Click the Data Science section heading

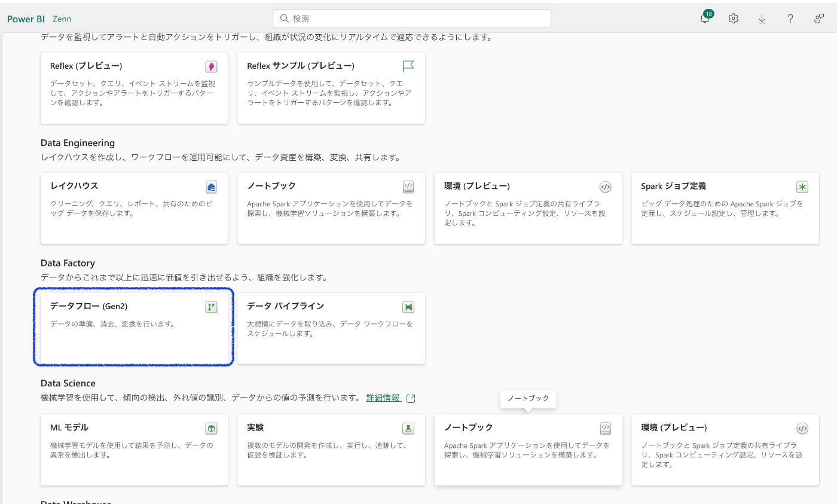(x=68, y=383)
